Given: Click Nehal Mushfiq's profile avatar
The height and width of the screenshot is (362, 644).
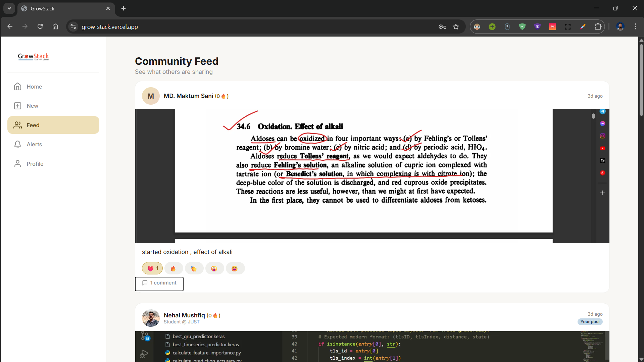Looking at the screenshot, I should (151, 318).
